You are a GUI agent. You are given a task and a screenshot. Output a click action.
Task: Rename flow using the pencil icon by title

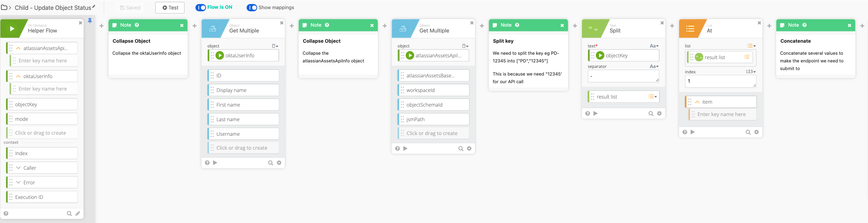tap(94, 7)
